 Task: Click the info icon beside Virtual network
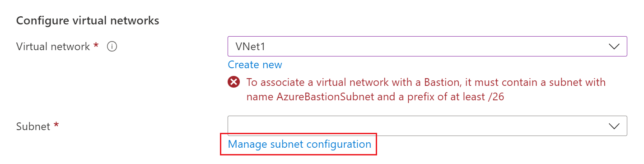pyautogui.click(x=112, y=47)
